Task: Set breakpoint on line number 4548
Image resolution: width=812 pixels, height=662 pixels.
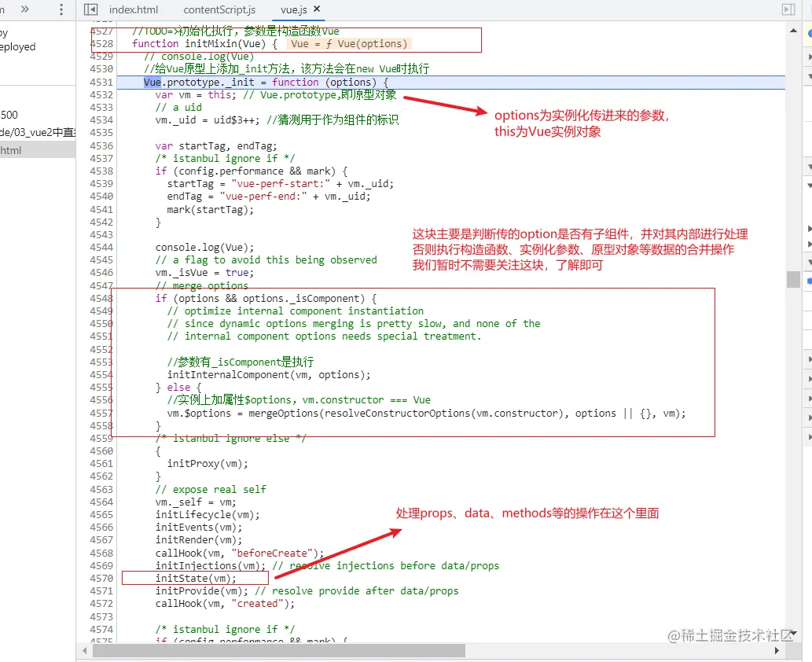Action: click(x=101, y=298)
